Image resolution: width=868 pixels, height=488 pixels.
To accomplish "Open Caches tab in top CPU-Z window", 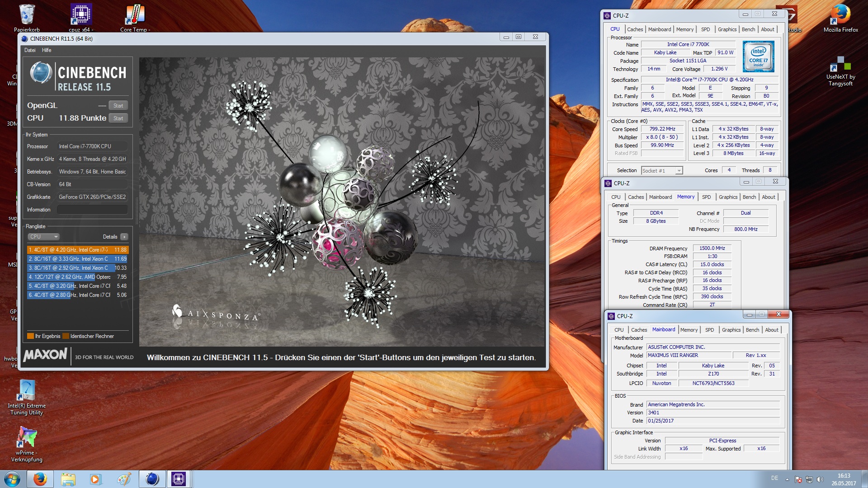I will click(x=635, y=29).
